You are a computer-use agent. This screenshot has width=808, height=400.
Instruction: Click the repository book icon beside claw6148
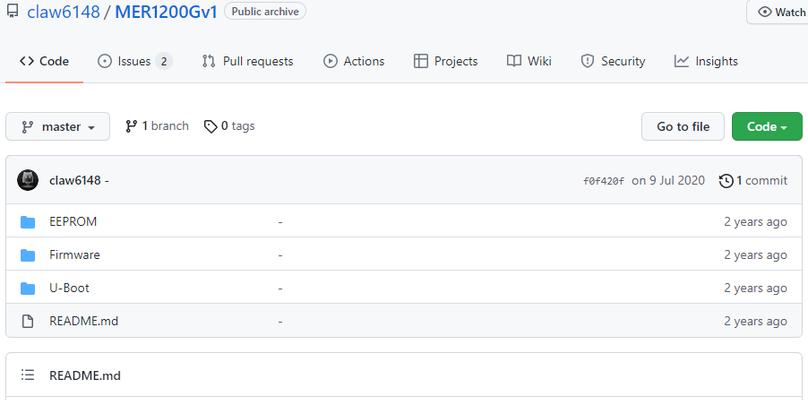(13, 11)
